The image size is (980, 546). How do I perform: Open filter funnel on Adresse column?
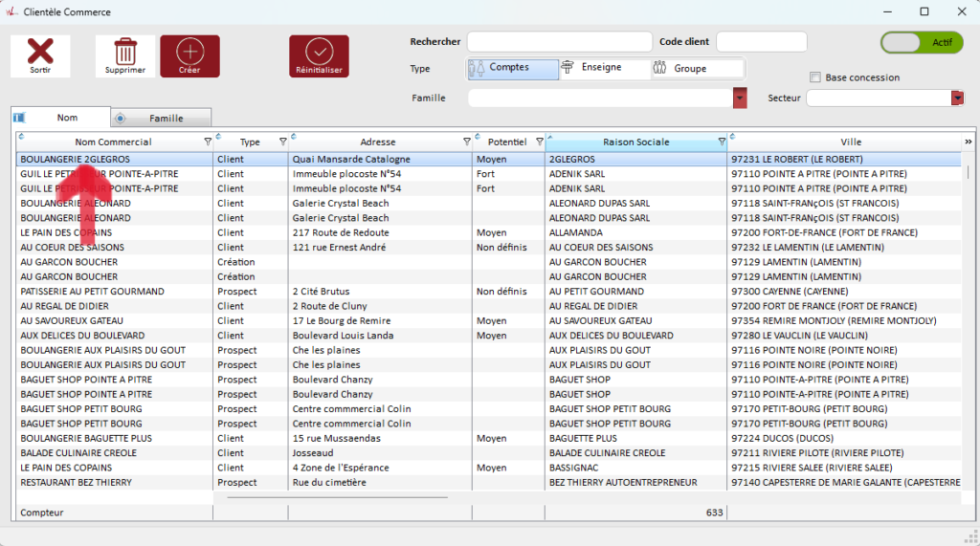click(466, 142)
